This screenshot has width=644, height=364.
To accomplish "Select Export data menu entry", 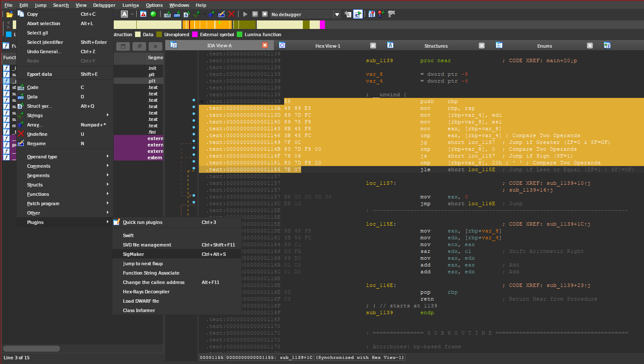I will click(x=65, y=74).
